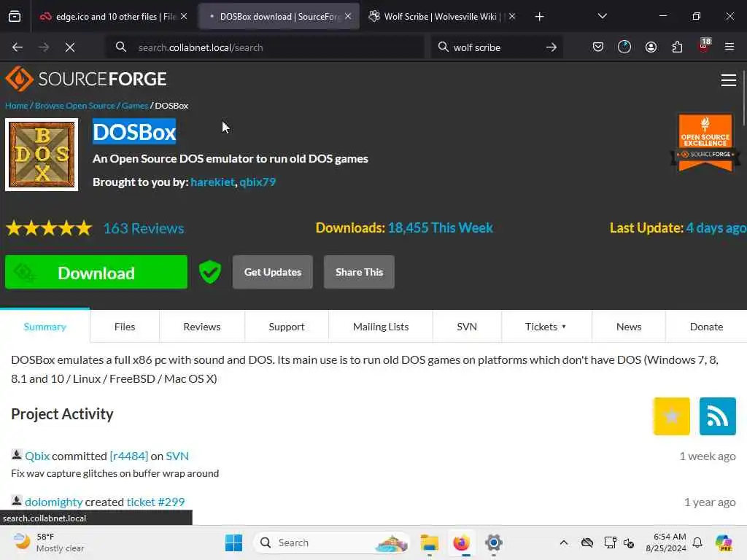This screenshot has width=747, height=560.
Task: Open ticket #299 link
Action: pyautogui.click(x=156, y=502)
